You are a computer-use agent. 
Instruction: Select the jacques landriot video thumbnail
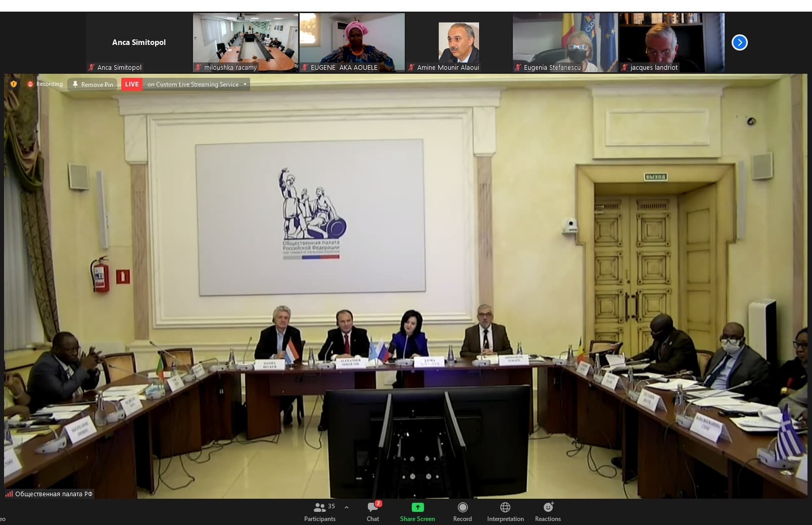[x=672, y=42]
